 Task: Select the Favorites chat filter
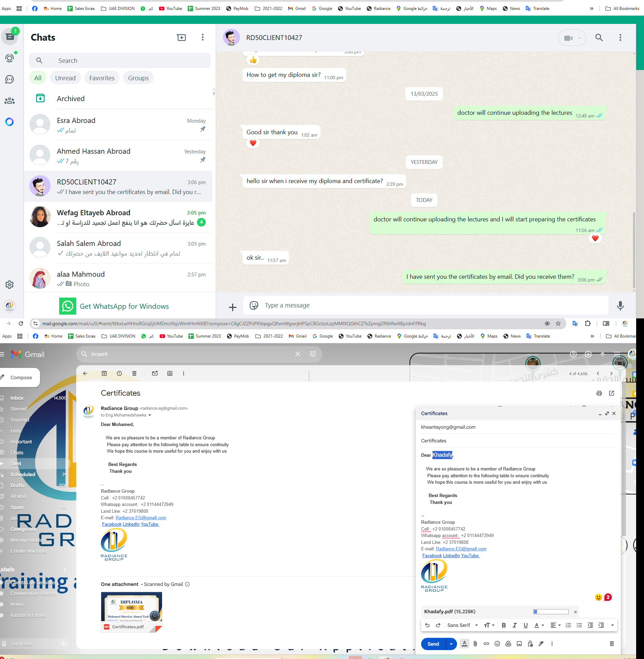[102, 78]
